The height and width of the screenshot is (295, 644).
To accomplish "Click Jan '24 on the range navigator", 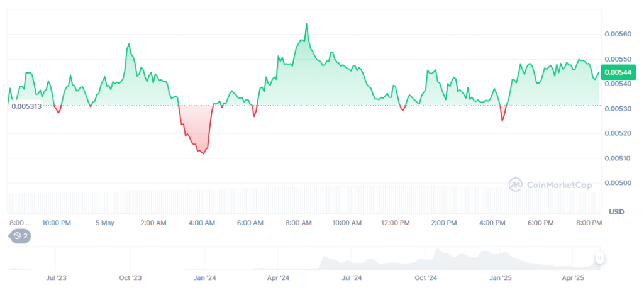I will point(204,277).
